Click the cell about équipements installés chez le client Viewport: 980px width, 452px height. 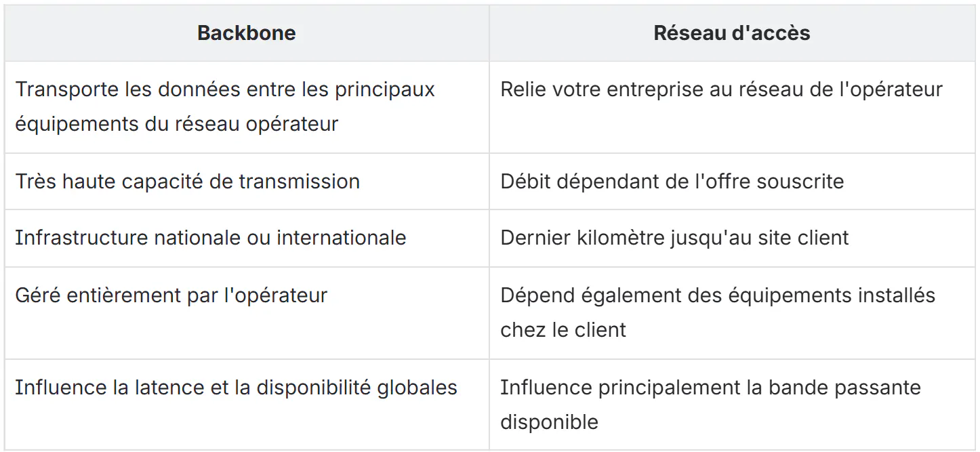tap(732, 313)
